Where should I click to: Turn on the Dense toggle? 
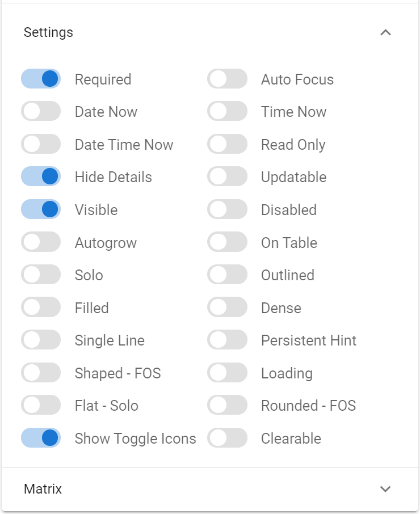[227, 308]
